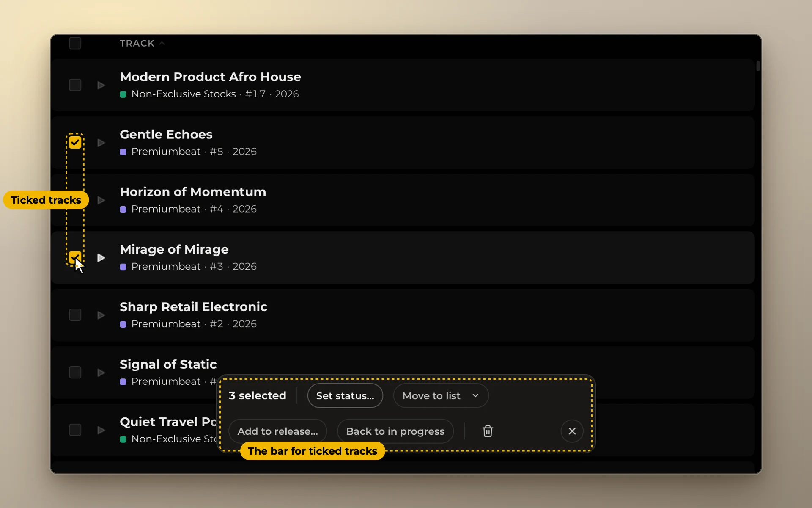Untick the Gentle Echoes checkbox
Screen dimensions: 812x508
(x=75, y=143)
